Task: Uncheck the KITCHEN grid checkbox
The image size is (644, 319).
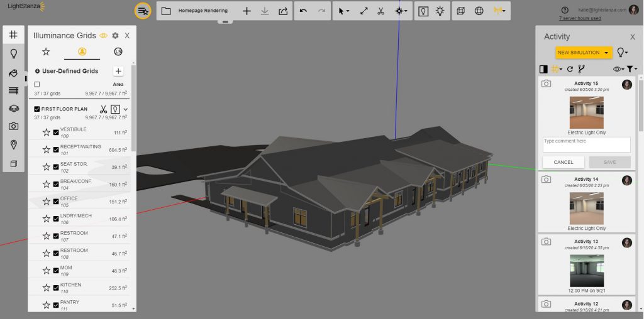Action: pos(56,287)
